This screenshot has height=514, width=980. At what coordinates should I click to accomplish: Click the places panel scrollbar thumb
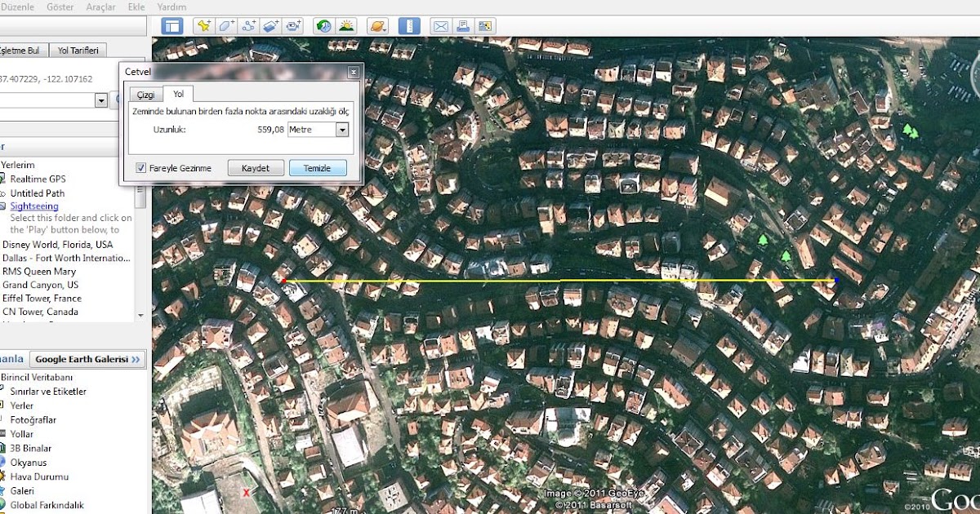(140, 197)
